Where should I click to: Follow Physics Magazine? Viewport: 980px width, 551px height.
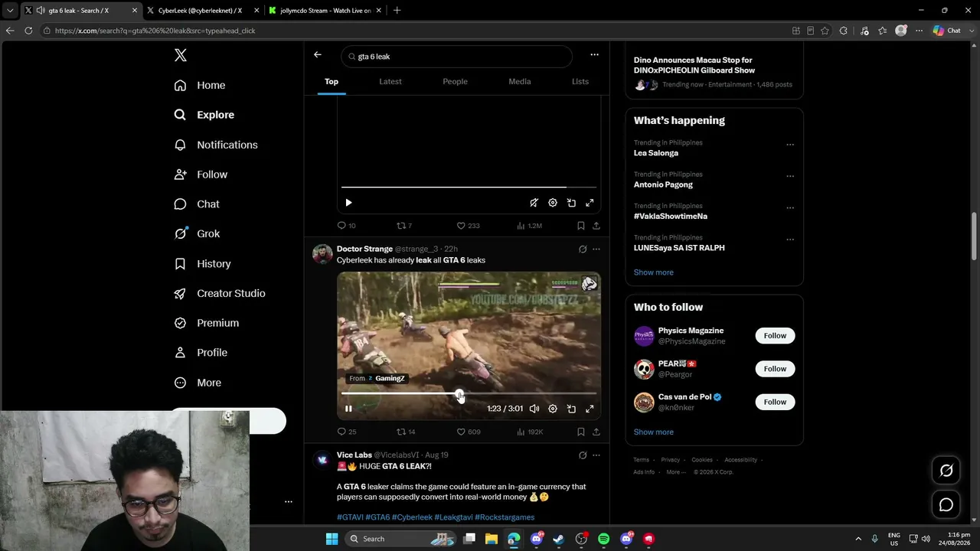(x=775, y=336)
